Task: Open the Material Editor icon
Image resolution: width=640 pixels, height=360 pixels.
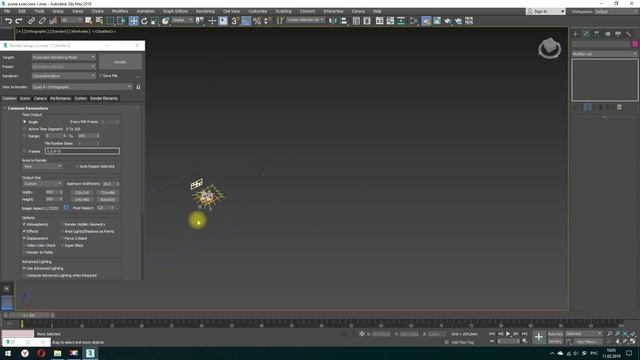Action: click(413, 21)
